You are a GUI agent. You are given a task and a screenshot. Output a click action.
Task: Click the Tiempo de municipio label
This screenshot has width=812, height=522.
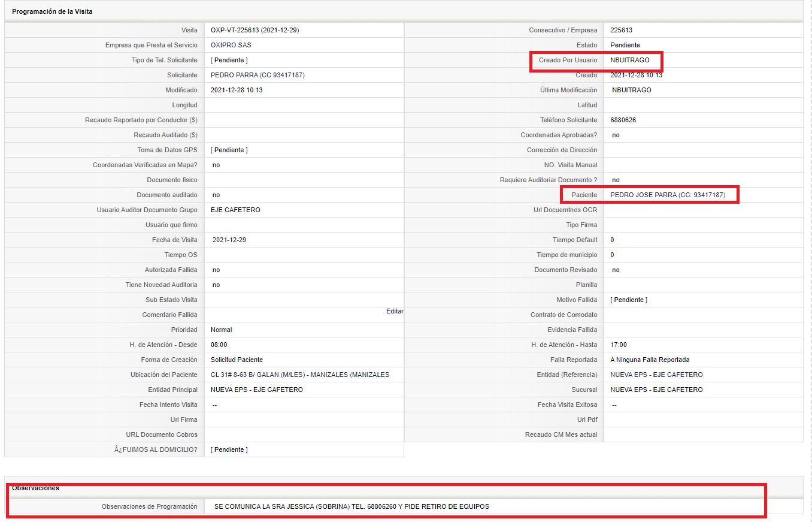[567, 255]
